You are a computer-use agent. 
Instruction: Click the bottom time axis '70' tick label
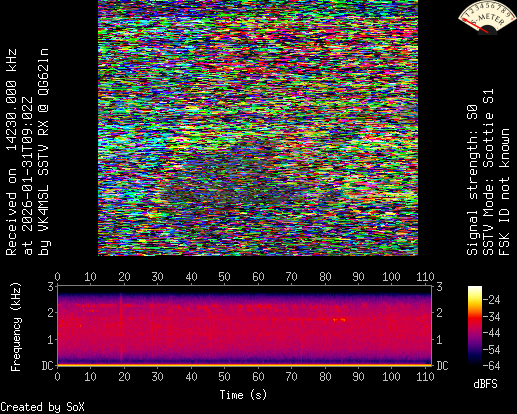point(291,377)
